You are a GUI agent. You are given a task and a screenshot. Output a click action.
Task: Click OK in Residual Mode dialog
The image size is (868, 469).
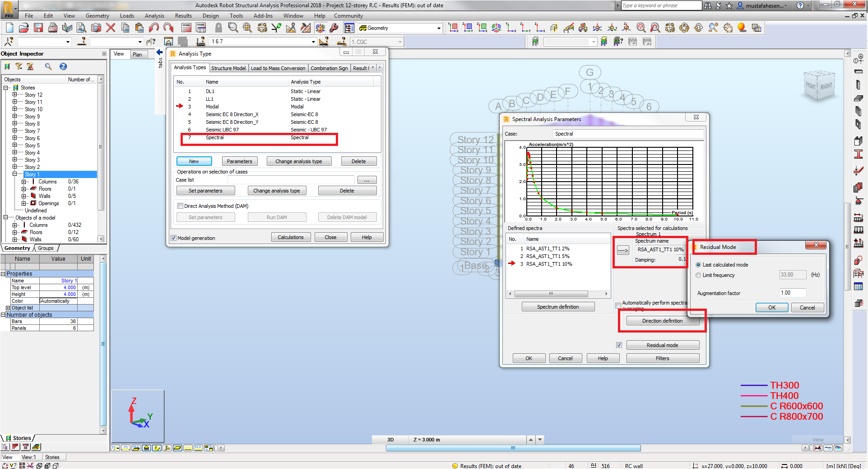[x=772, y=307]
